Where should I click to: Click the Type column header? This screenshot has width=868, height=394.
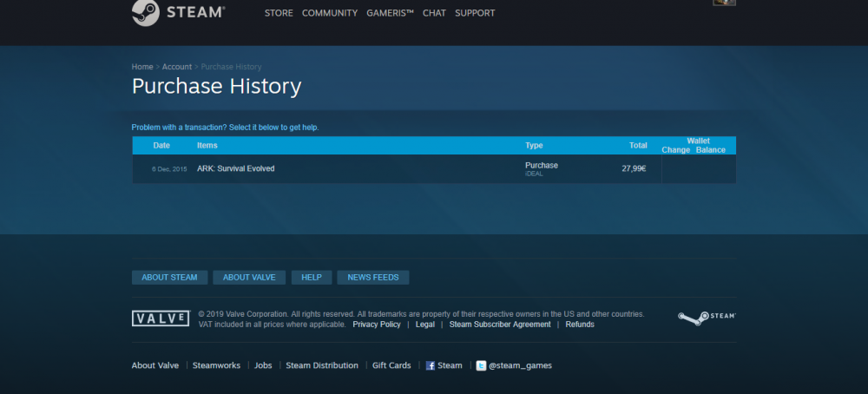534,146
